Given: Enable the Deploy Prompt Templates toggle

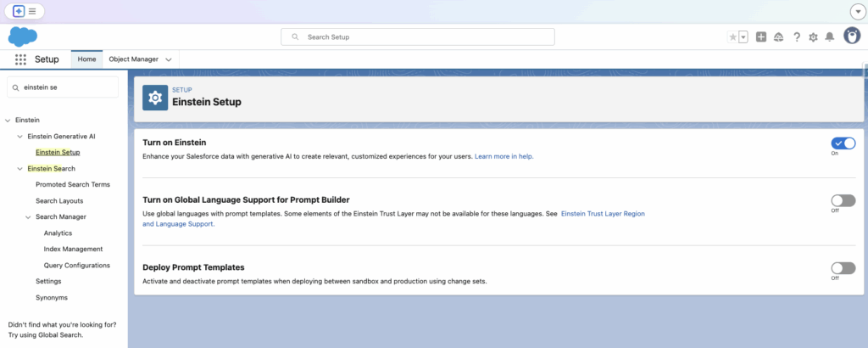Looking at the screenshot, I should tap(843, 268).
